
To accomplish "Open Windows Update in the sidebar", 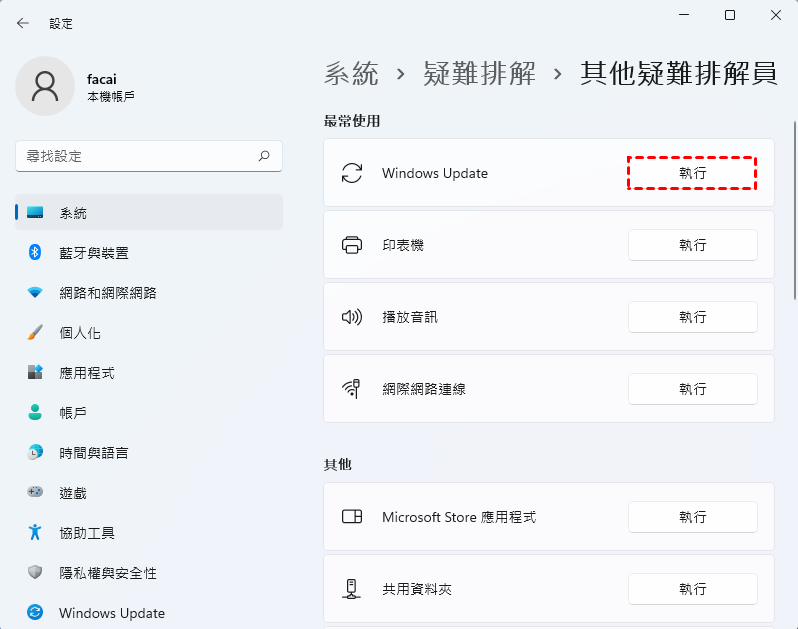I will [112, 613].
